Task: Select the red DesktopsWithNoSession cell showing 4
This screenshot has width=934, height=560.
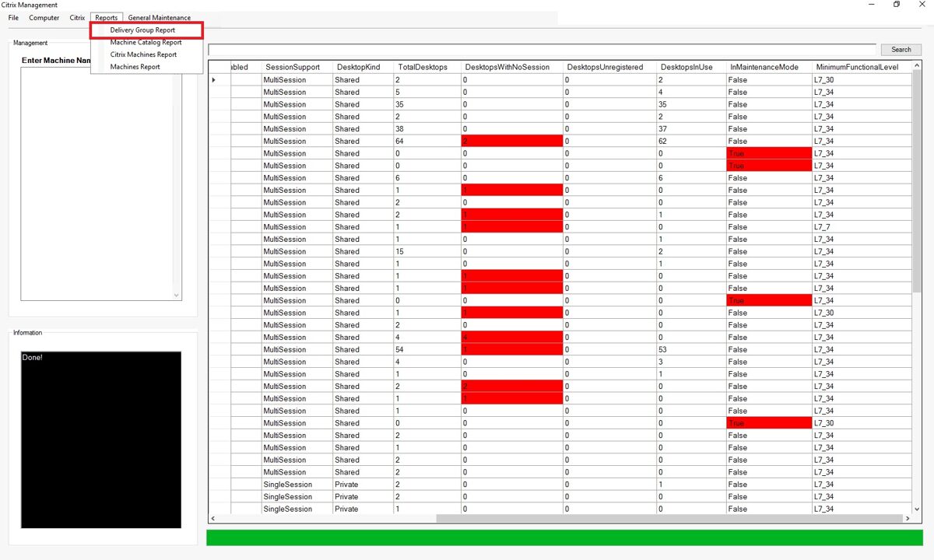Action: pos(511,338)
